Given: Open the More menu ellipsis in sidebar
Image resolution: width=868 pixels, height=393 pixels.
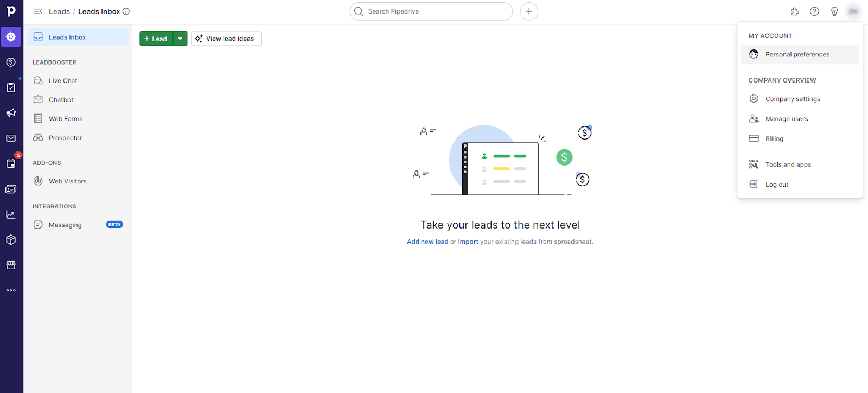Looking at the screenshot, I should click(x=11, y=290).
